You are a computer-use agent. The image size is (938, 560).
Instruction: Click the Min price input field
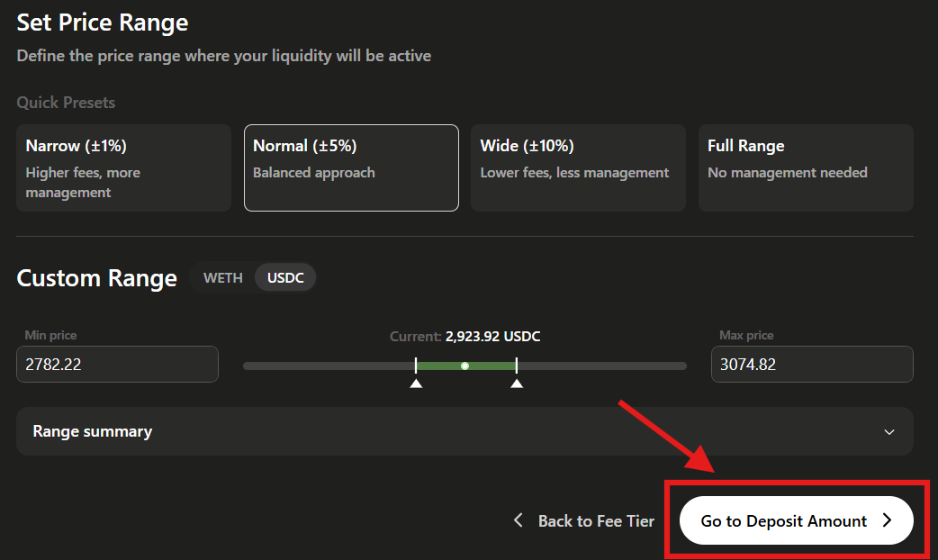tap(117, 365)
